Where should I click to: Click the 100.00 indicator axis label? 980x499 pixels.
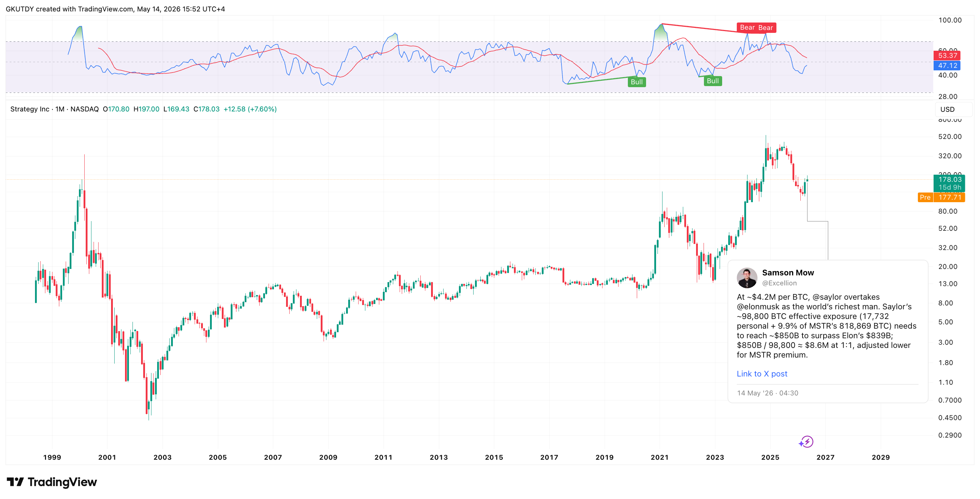coord(950,20)
